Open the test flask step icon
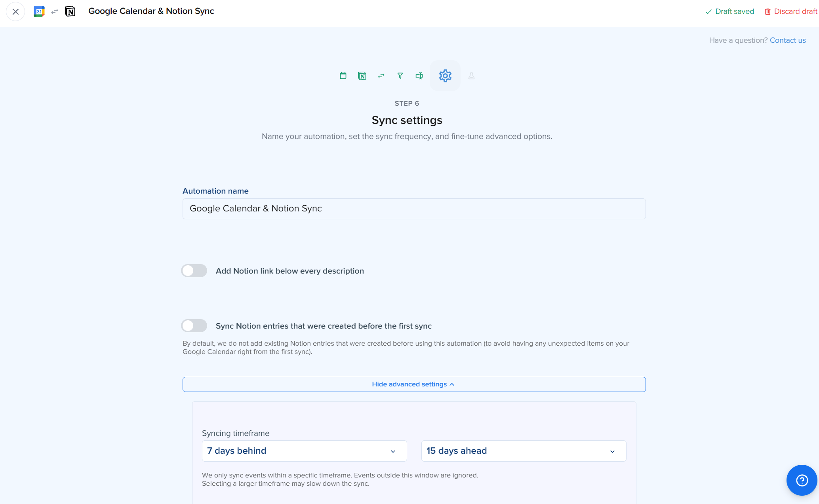Image resolution: width=819 pixels, height=504 pixels. (x=471, y=76)
